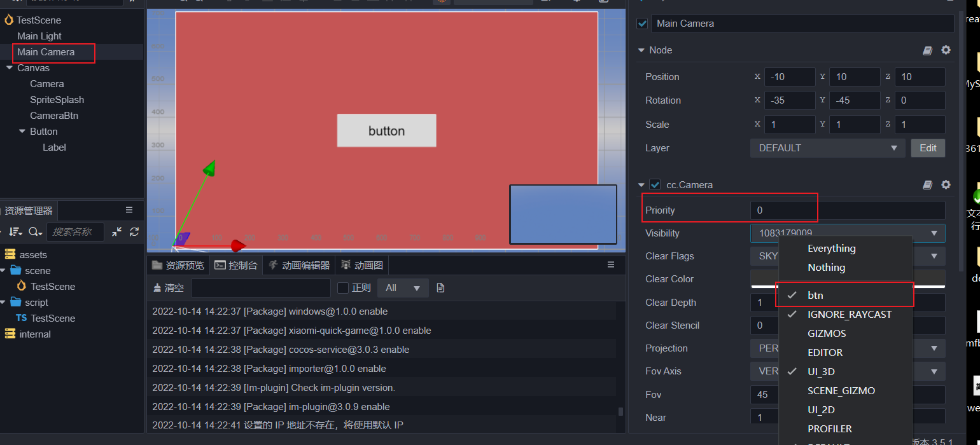
Task: Click the collapse all assets icon
Action: 116,232
